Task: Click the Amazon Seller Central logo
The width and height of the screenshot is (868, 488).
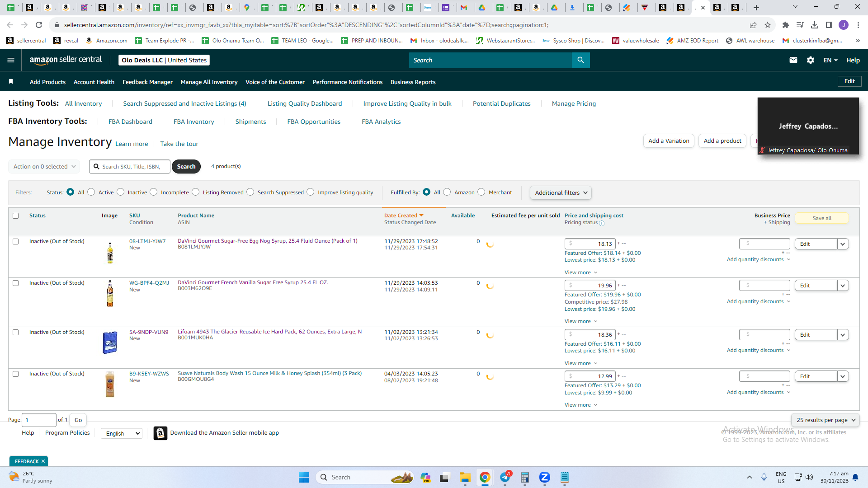Action: tap(66, 60)
